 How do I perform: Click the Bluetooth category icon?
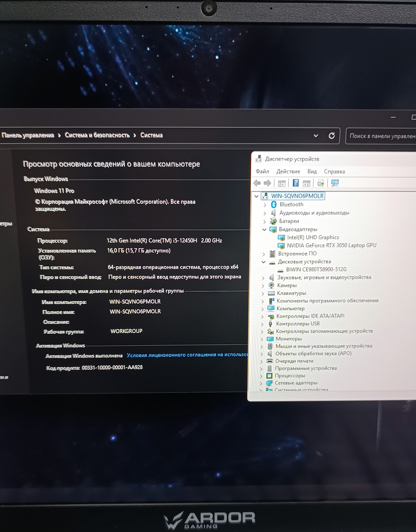pyautogui.click(x=274, y=204)
